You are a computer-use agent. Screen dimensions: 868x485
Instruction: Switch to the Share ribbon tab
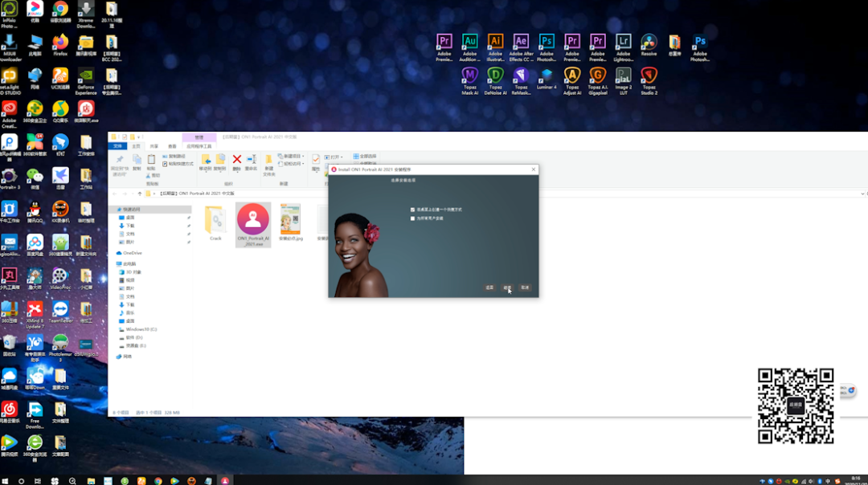[154, 147]
